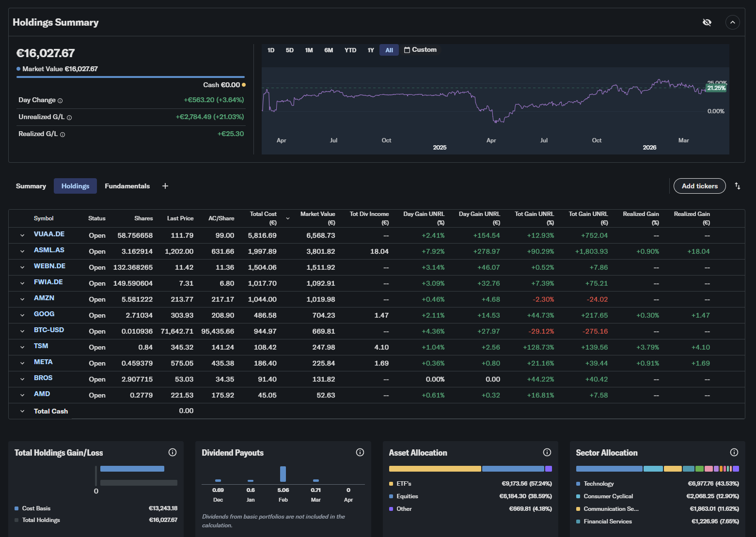The image size is (756, 537).
Task: Add a new view with plus icon
Action: (x=165, y=186)
